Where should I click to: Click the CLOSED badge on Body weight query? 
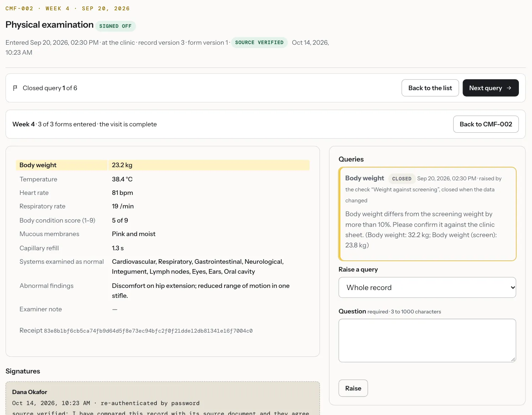click(402, 179)
